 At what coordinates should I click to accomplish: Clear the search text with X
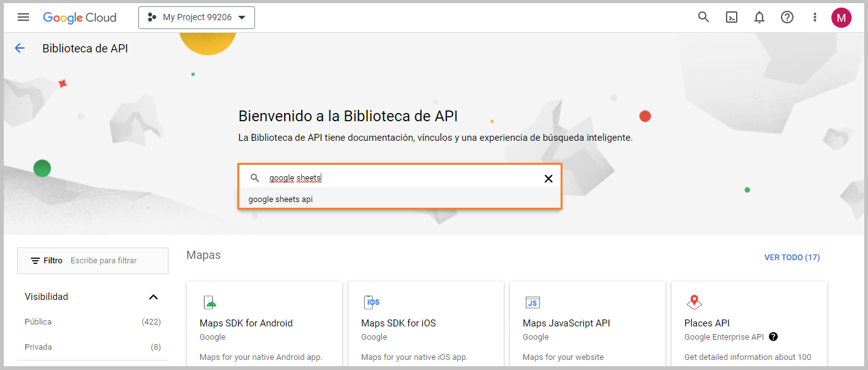[549, 179]
